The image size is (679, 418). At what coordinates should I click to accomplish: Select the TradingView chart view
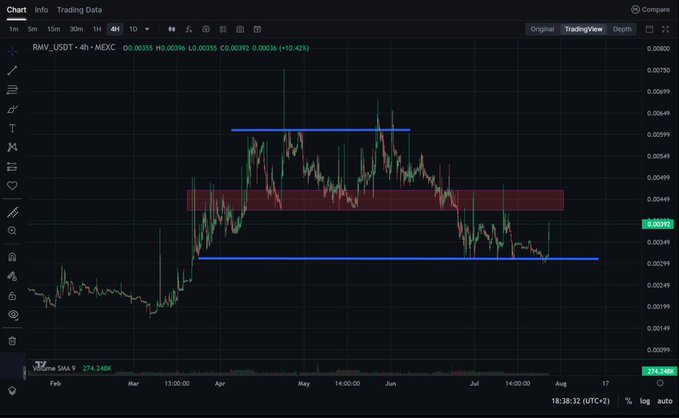[x=583, y=29]
